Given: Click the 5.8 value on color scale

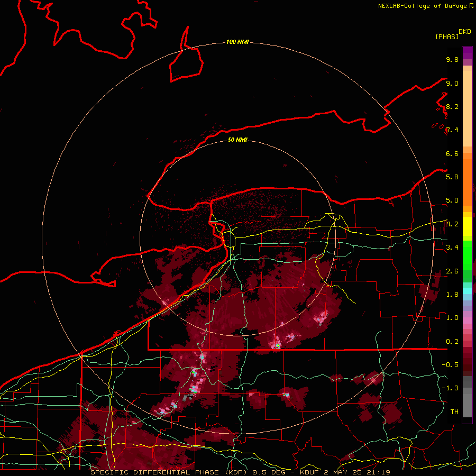Looking at the screenshot, I should [452, 177].
